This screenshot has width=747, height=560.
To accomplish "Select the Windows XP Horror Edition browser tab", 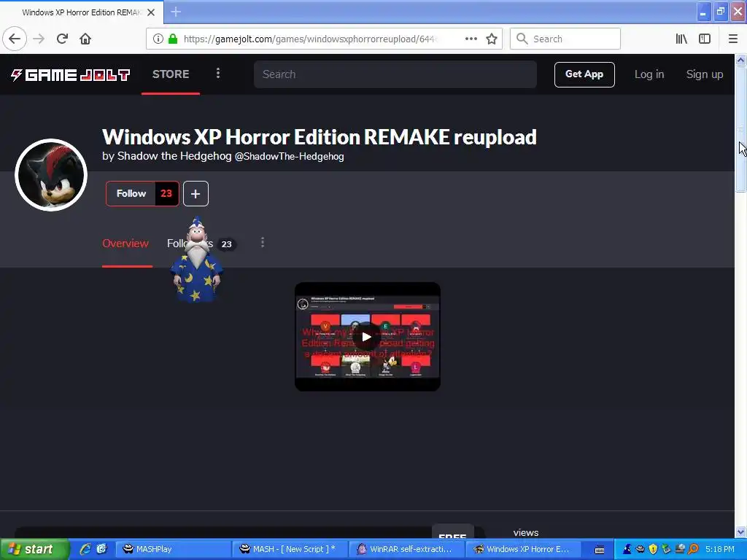I will (x=82, y=12).
